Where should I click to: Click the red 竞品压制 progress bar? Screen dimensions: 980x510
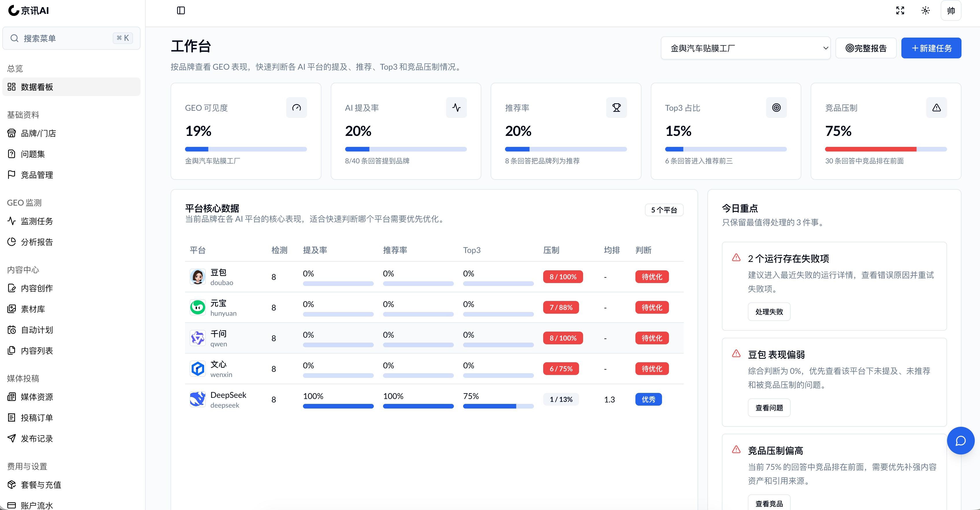[x=886, y=149]
